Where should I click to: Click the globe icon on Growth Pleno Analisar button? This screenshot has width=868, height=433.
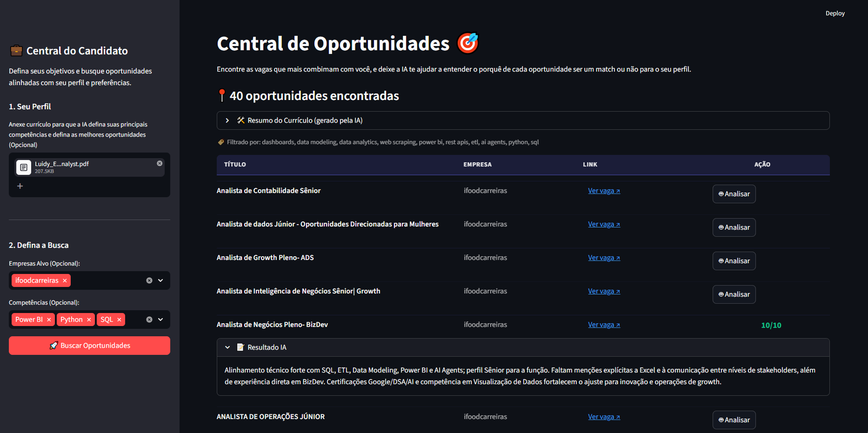(x=721, y=261)
